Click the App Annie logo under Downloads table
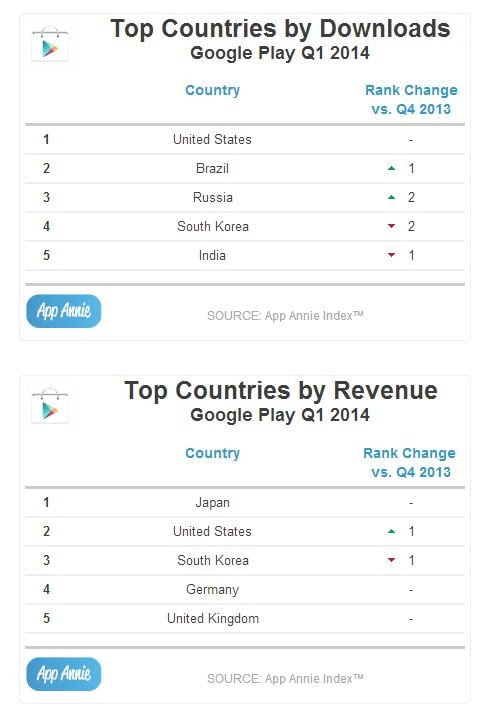 coord(64,311)
